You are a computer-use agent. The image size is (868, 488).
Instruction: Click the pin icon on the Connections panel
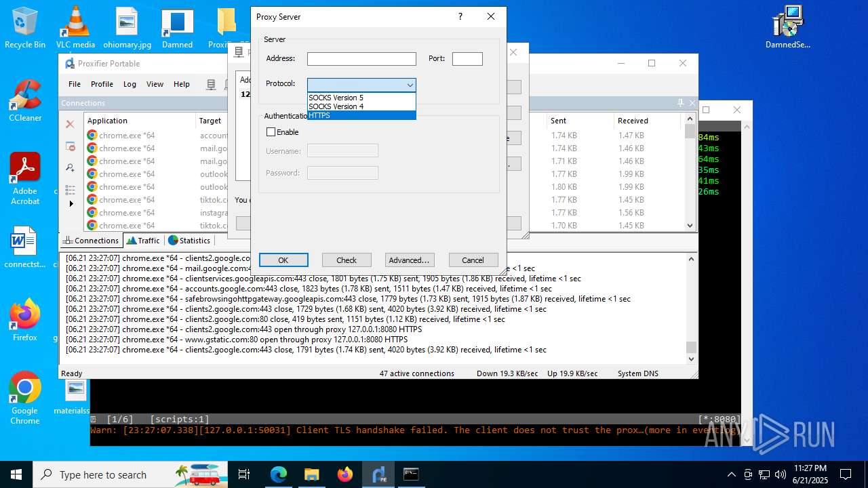[x=681, y=103]
